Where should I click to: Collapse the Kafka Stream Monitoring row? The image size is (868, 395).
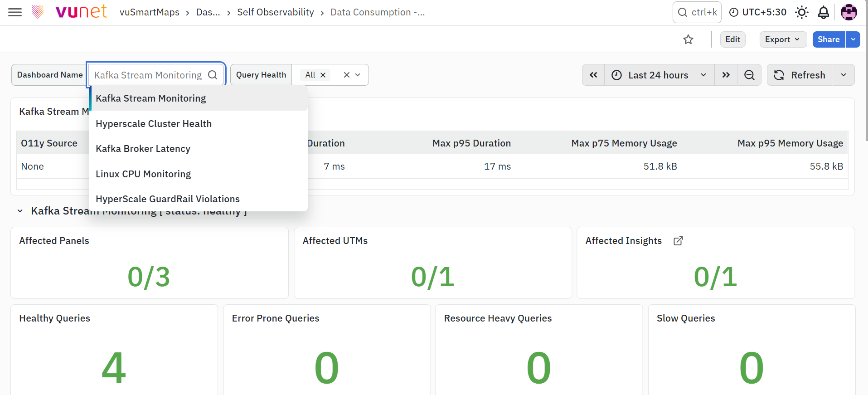(20, 211)
